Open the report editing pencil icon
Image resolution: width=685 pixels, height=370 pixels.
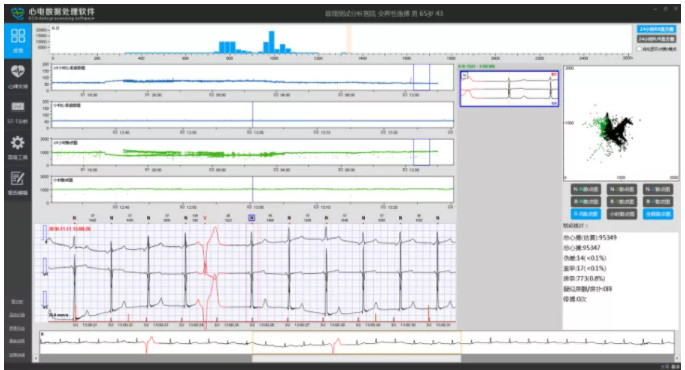18,178
